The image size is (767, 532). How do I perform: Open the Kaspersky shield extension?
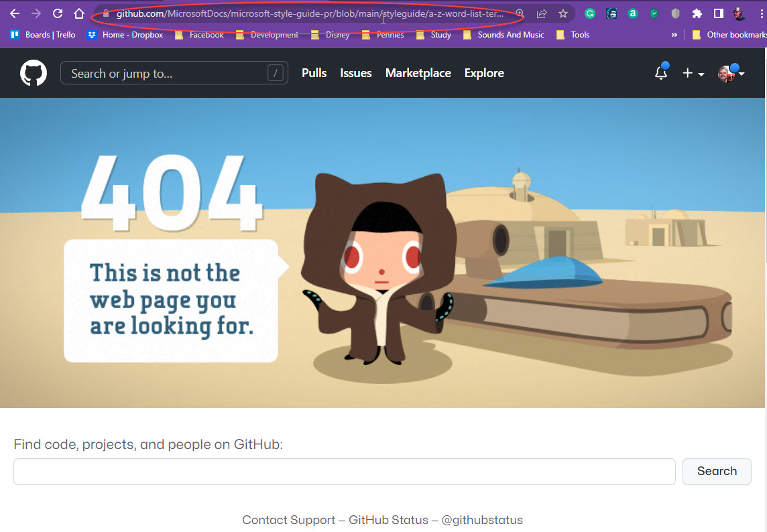(x=654, y=13)
